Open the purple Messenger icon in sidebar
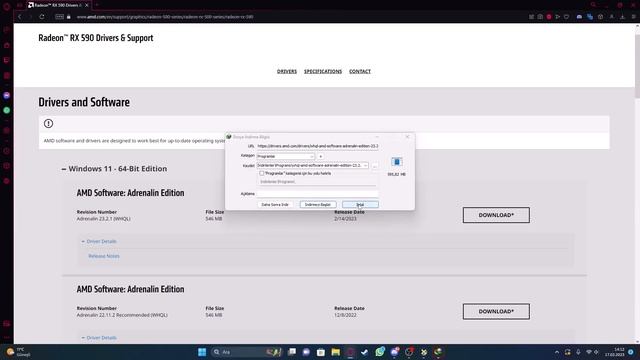The width and height of the screenshot is (640, 360). (x=7, y=95)
